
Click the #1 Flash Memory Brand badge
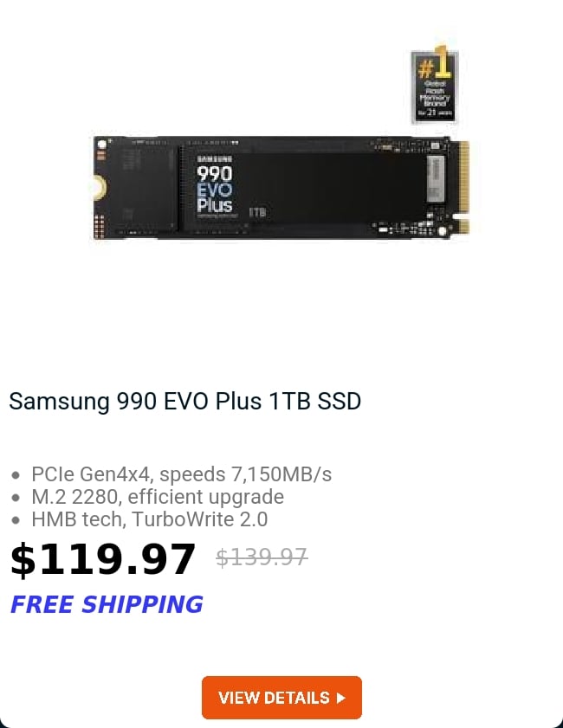click(435, 85)
